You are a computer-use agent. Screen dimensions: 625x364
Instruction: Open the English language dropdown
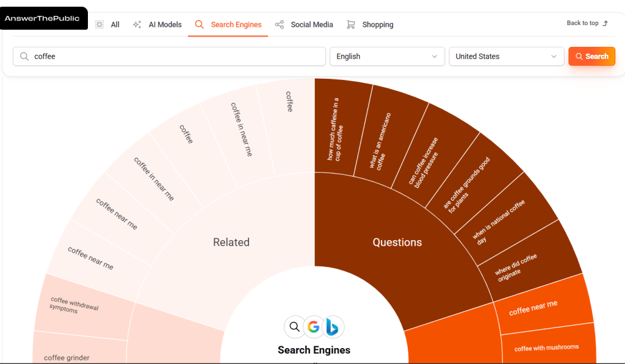(388, 56)
